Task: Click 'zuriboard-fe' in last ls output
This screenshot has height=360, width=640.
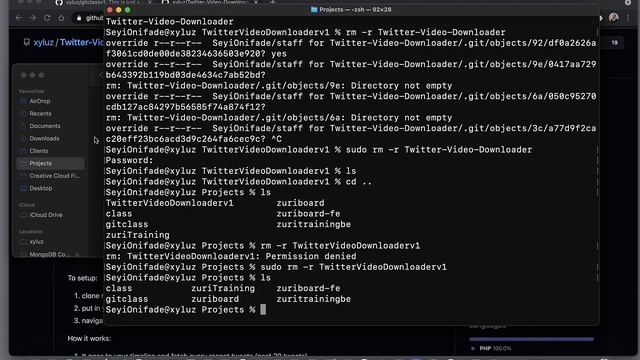Action: coord(308,288)
